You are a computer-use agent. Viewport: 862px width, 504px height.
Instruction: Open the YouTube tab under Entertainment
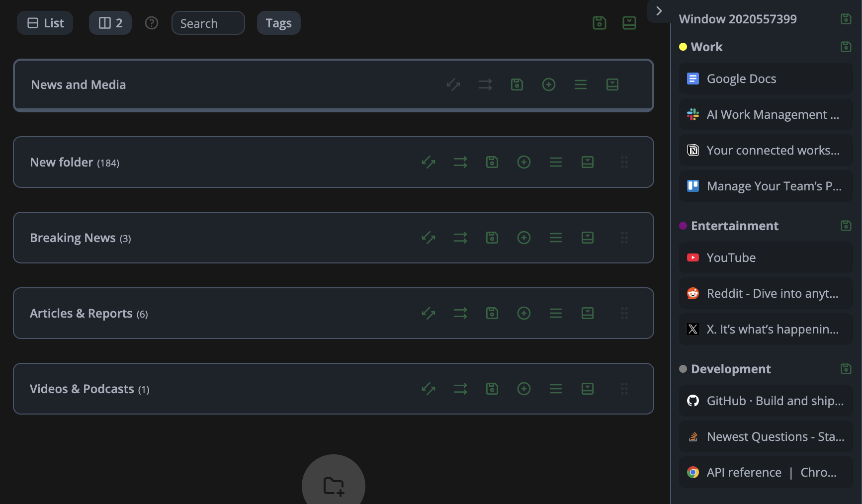coord(731,257)
